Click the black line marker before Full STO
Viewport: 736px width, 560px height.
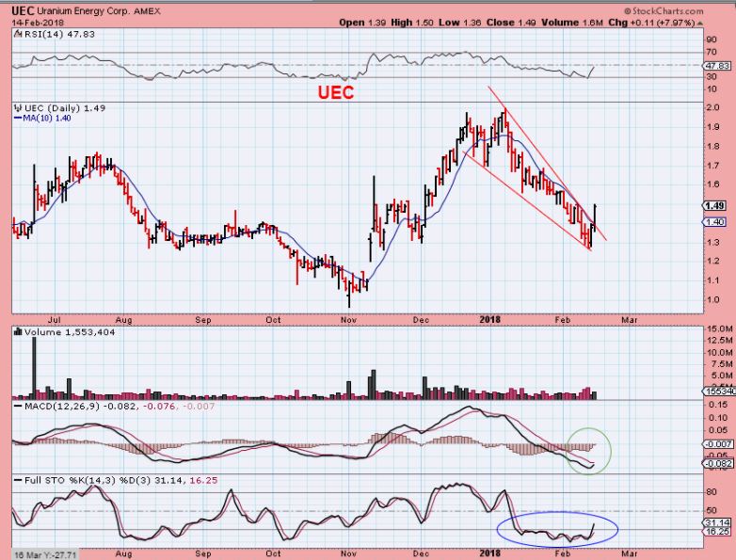click(18, 481)
